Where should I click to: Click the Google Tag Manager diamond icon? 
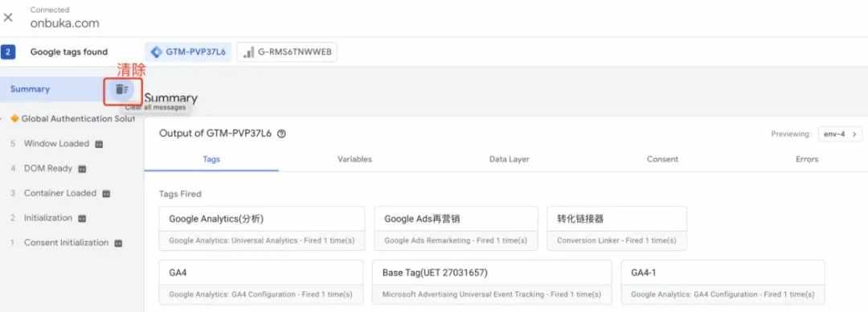pos(157,52)
